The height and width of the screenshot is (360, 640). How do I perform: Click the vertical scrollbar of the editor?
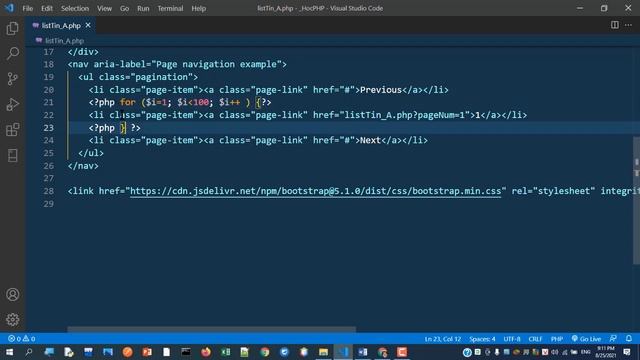[636, 200]
